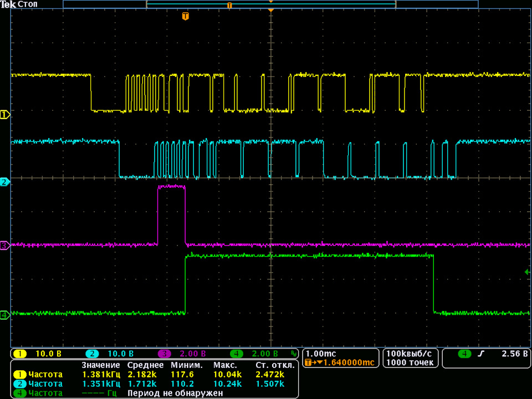Click the 100квыб/с sample rate readout

[x=409, y=354]
